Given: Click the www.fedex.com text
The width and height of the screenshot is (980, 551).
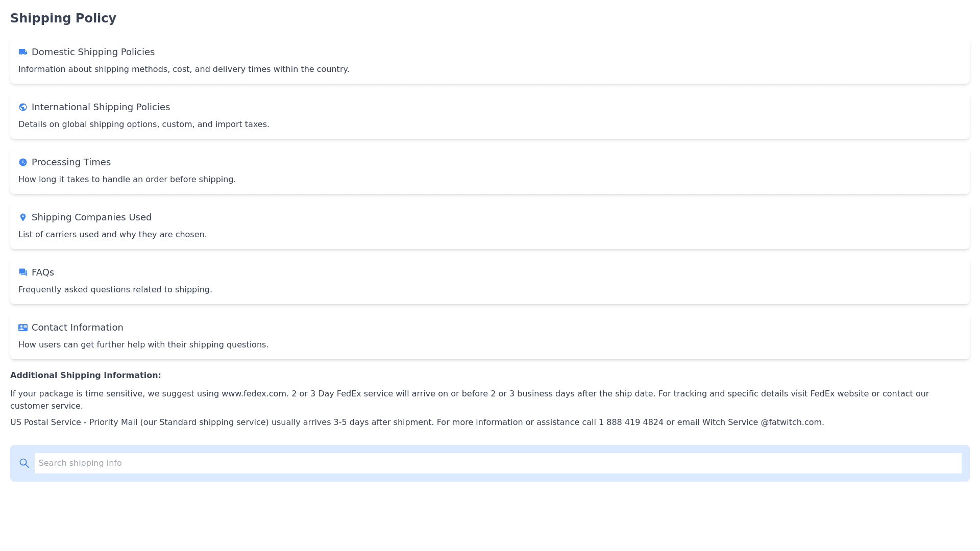Looking at the screenshot, I should click(254, 394).
